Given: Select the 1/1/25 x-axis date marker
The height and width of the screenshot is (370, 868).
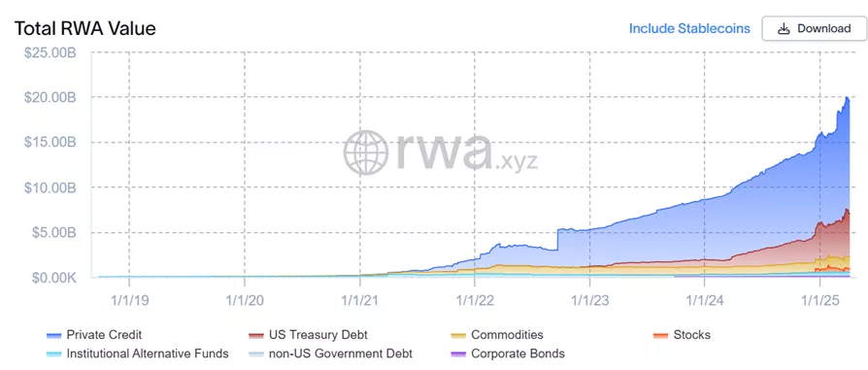Looking at the screenshot, I should 819,300.
